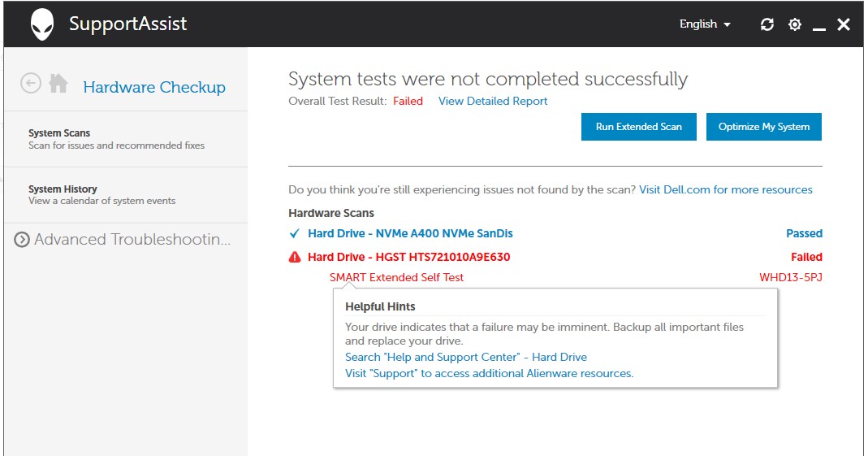The width and height of the screenshot is (868, 456).
Task: Click the red Failed status on HGST row
Action: [806, 257]
